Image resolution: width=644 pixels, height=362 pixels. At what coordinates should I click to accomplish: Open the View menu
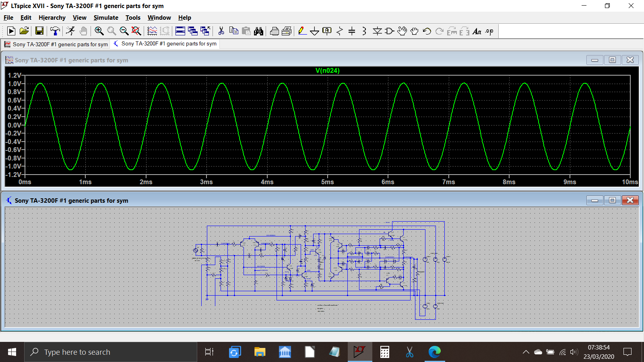[79, 18]
